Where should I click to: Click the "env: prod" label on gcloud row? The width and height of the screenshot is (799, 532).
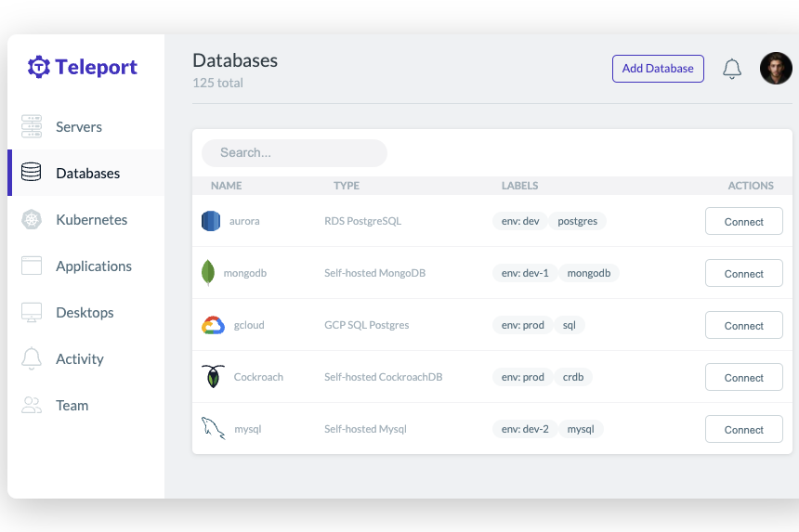coord(523,325)
